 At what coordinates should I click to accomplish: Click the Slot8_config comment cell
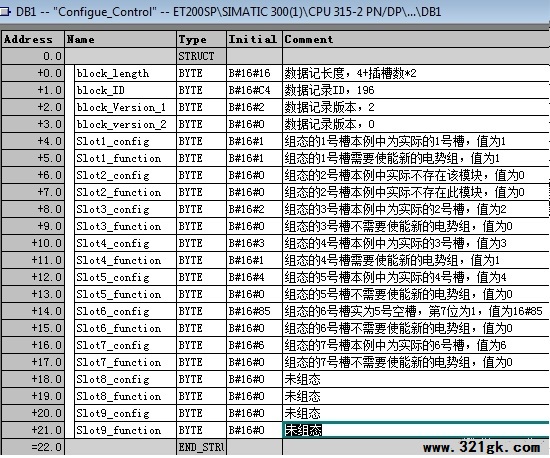click(x=416, y=379)
